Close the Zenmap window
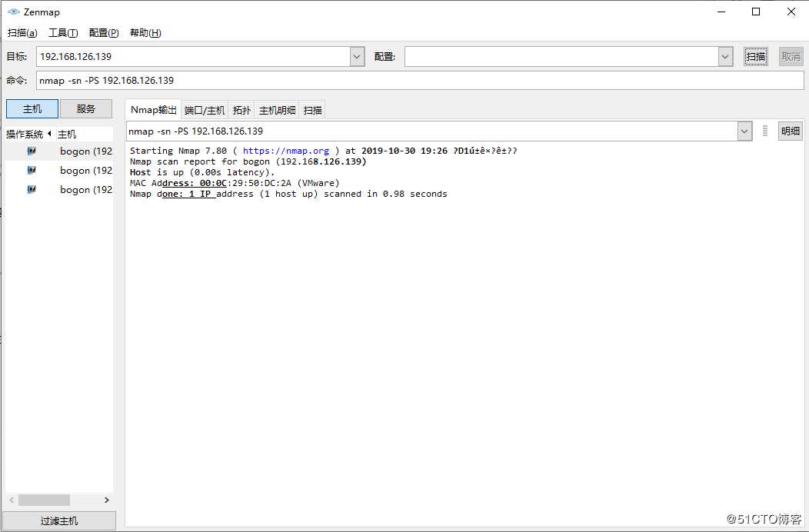Screen dimensions: 809x532 click(x=791, y=12)
